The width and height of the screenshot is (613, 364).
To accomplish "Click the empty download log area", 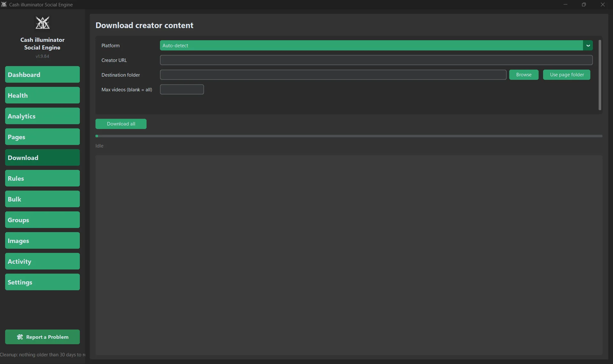I will pyautogui.click(x=349, y=255).
